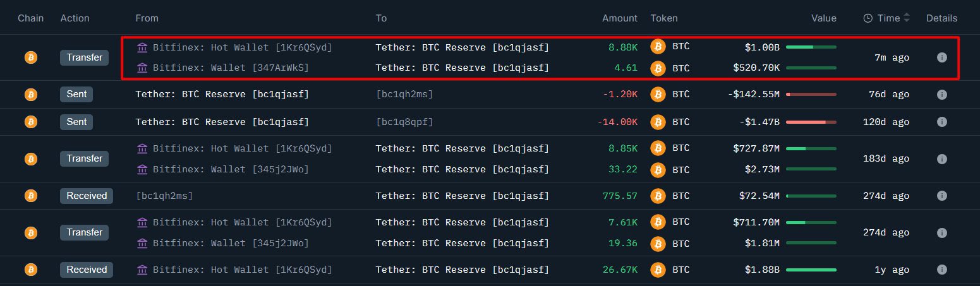The height and width of the screenshot is (286, 980).
Task: Click BTC token icon next to 26.67K amount
Action: [x=658, y=270]
